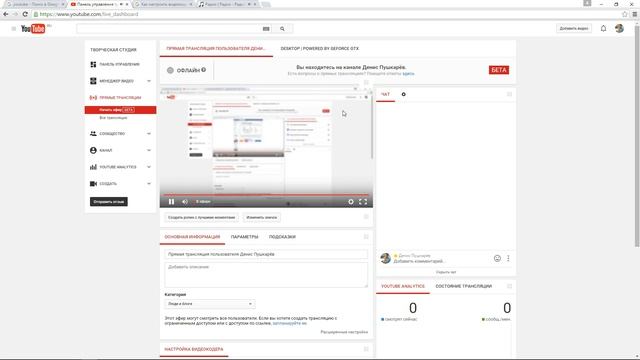This screenshot has height=360, width=640.
Task: Click the Добавить видео button
Action: [x=574, y=29]
